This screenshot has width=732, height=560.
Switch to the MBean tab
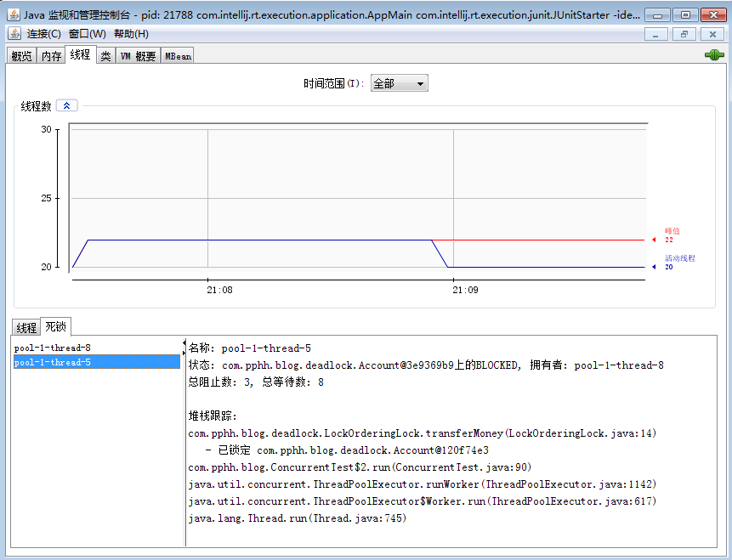(x=178, y=56)
